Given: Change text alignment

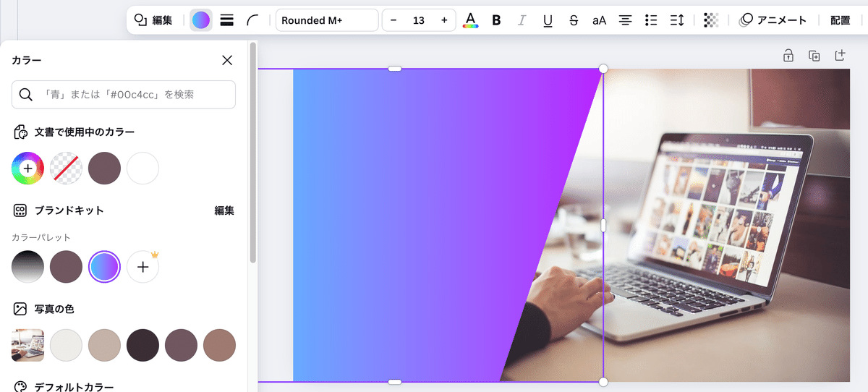Looking at the screenshot, I should (625, 20).
